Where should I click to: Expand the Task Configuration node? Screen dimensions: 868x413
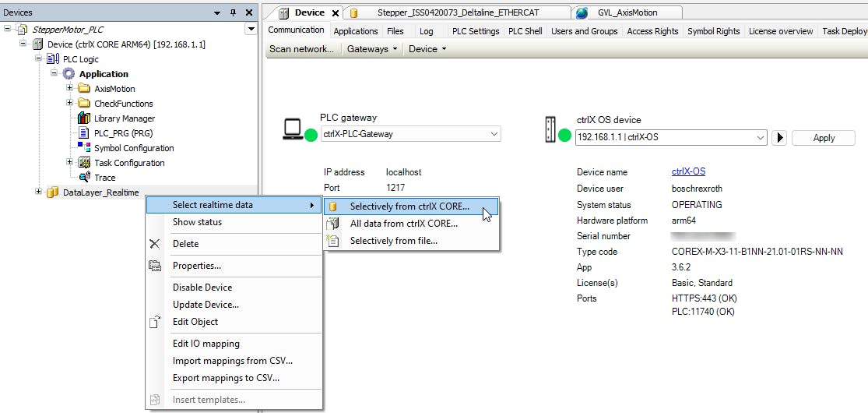[x=70, y=162]
